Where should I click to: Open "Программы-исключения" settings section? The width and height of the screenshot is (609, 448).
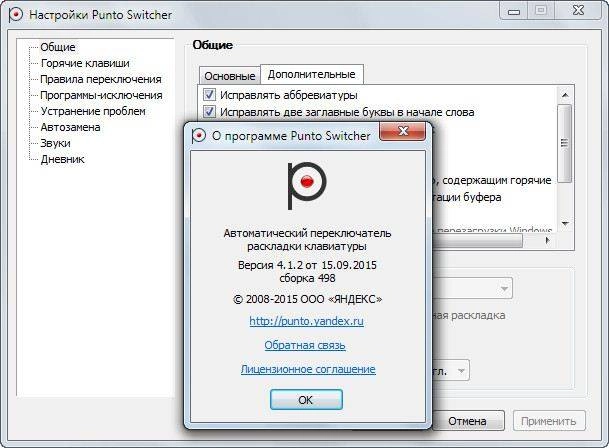101,95
